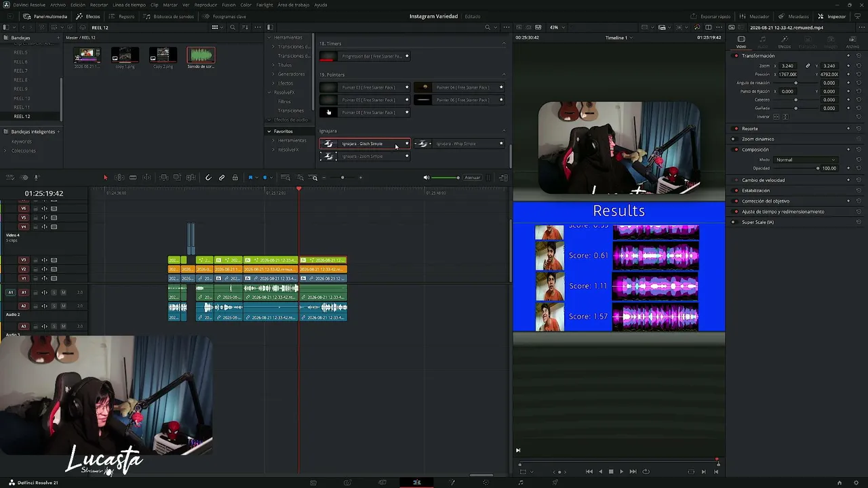Image resolution: width=868 pixels, height=488 pixels.
Task: Expand the Títulos effects category
Action: 273,65
